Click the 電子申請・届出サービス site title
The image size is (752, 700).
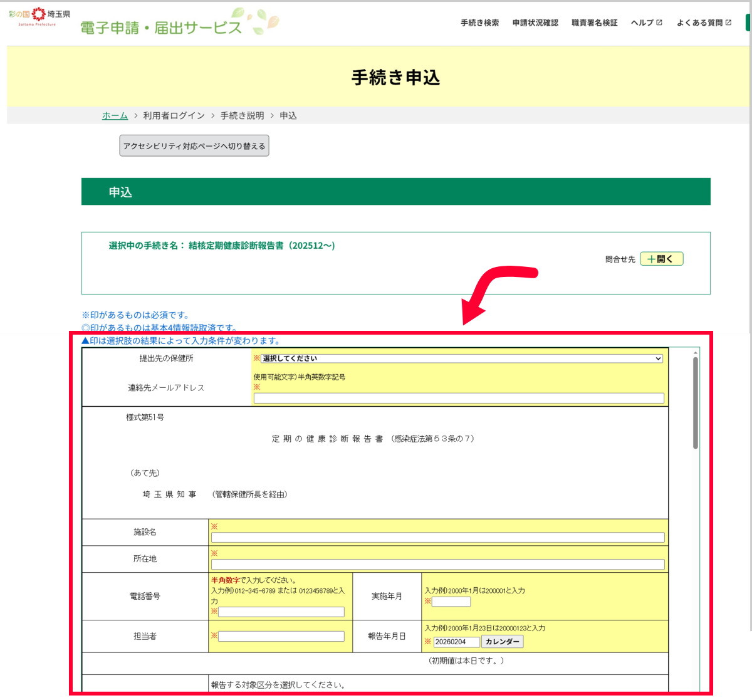click(161, 28)
